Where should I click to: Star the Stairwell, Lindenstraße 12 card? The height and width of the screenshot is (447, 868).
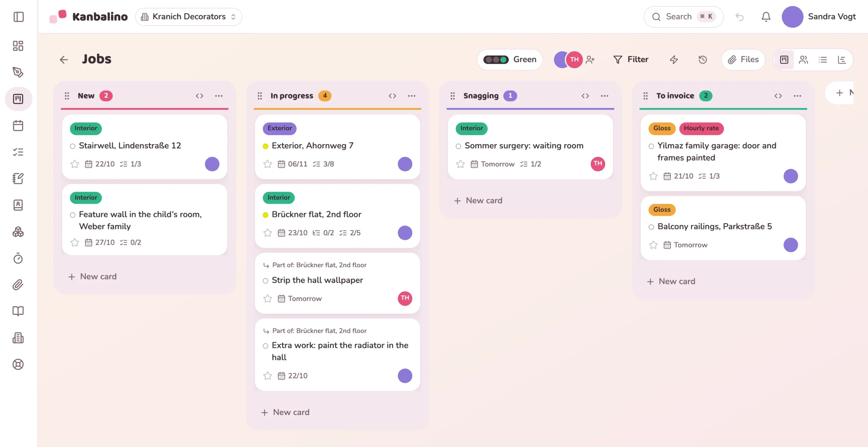click(75, 164)
